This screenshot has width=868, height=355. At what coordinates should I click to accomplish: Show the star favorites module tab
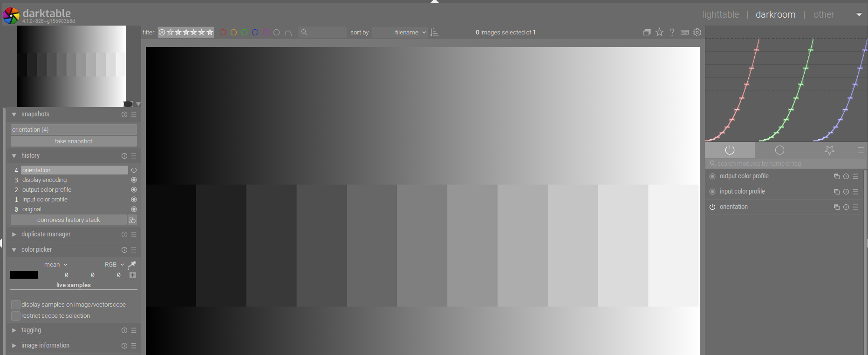pos(829,150)
